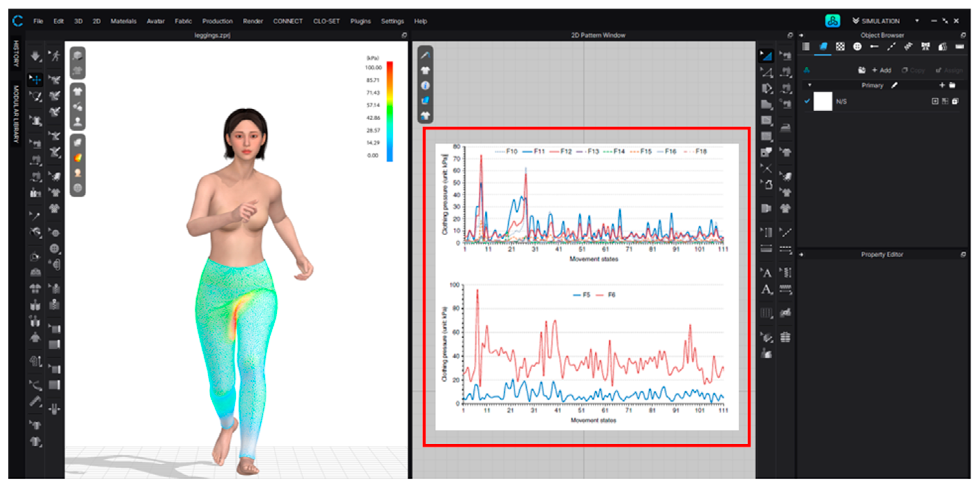The image size is (980, 489).
Task: Toggle the info icon in 2D window toolbar
Action: pyautogui.click(x=425, y=86)
